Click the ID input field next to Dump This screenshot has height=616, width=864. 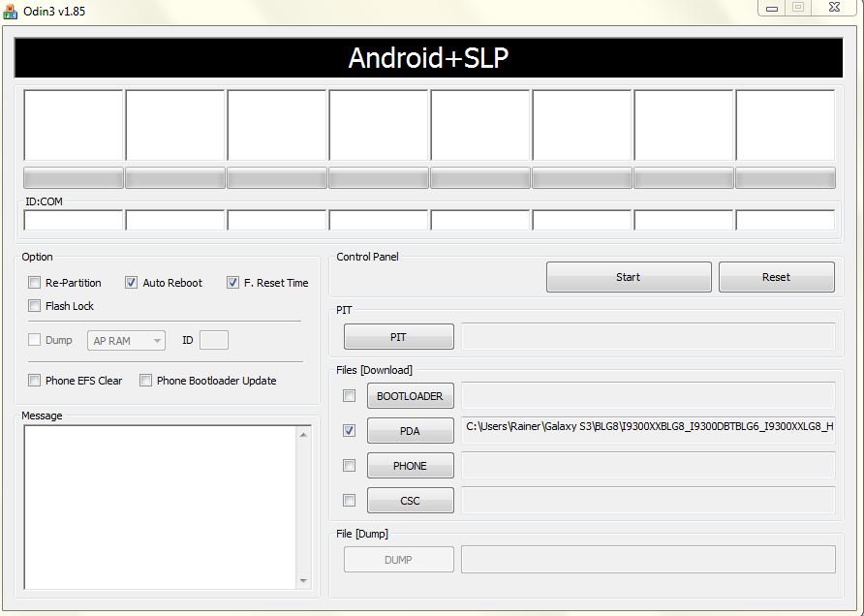pyautogui.click(x=214, y=340)
